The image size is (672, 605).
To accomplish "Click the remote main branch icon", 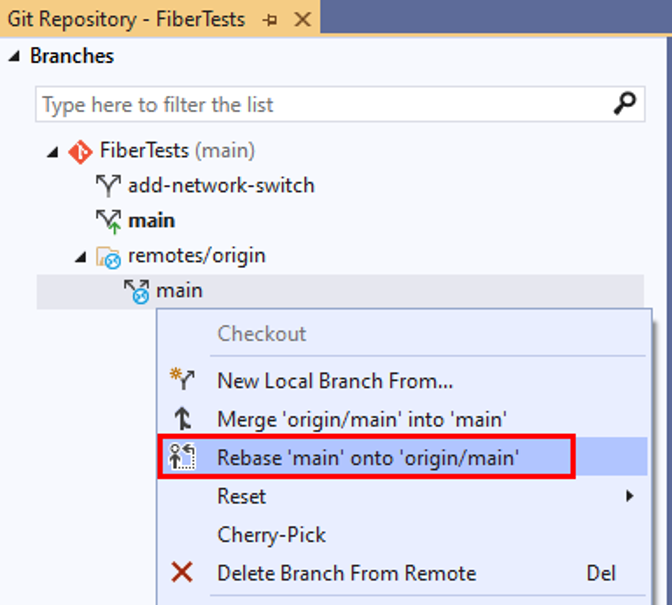I will tap(136, 292).
